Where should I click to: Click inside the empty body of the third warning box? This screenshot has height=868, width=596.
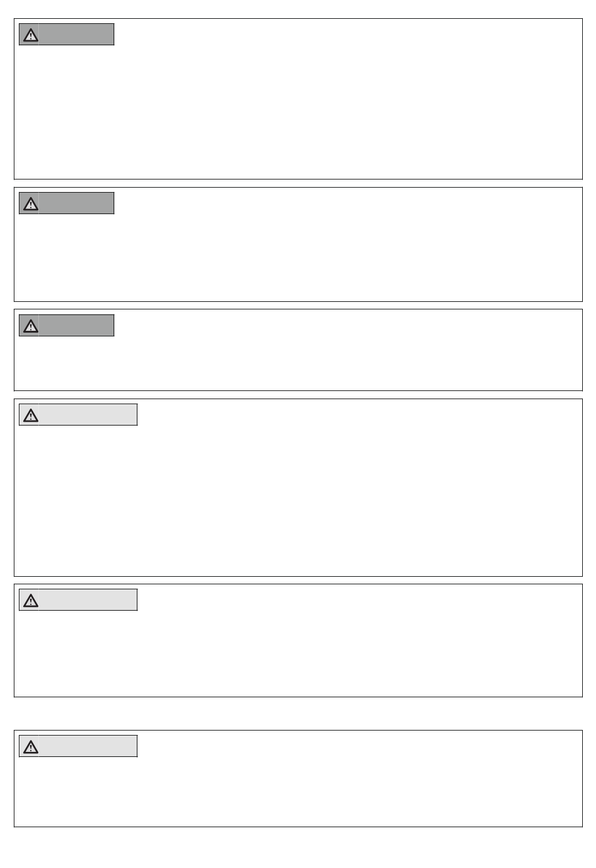pyautogui.click(x=298, y=363)
